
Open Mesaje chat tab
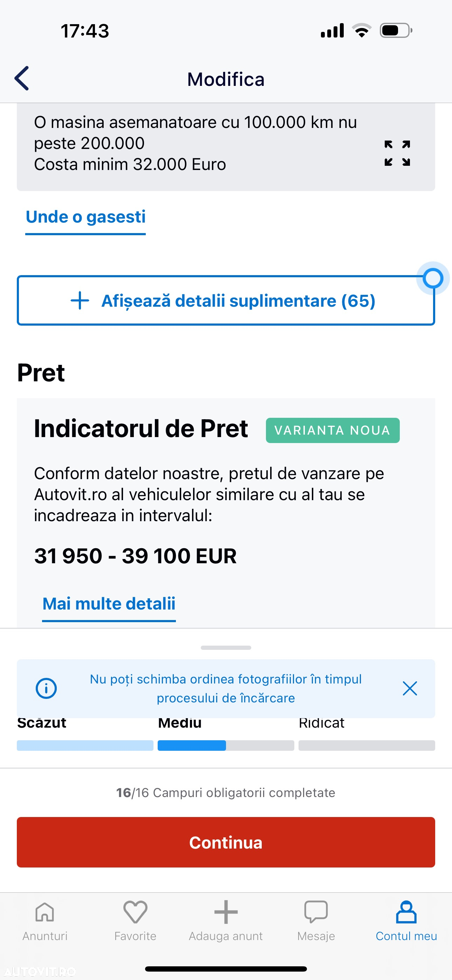click(316, 920)
